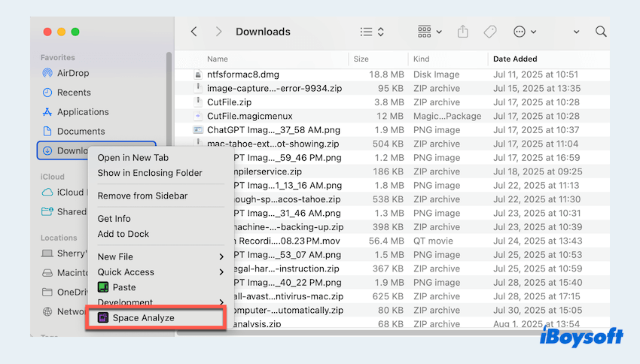Click the search magnifier icon
640x364 pixels.
[600, 32]
